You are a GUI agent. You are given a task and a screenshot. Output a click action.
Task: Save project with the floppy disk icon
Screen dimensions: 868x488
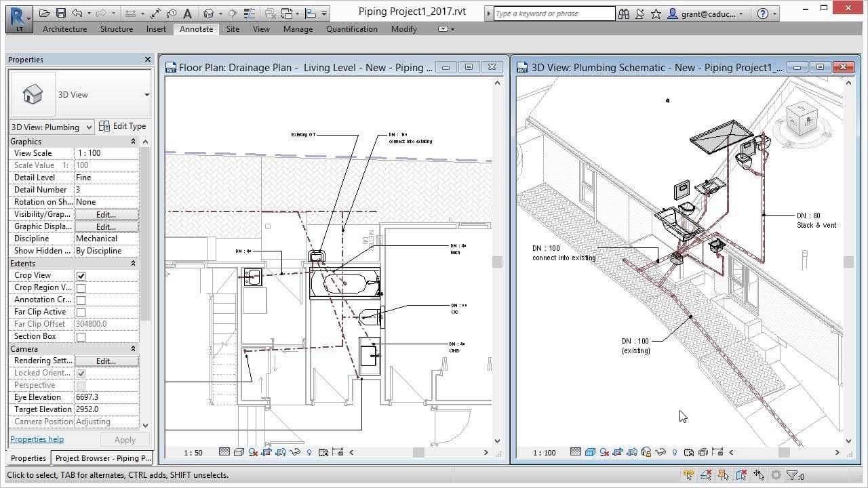(60, 14)
